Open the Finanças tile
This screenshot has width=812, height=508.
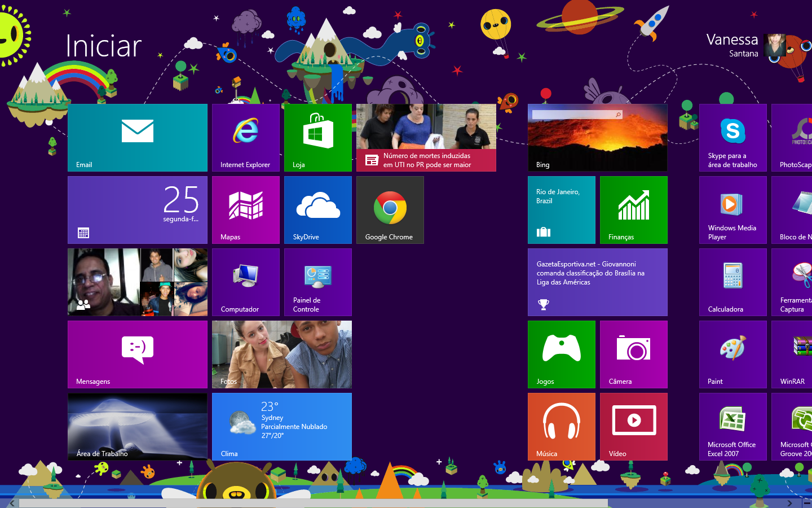click(634, 210)
